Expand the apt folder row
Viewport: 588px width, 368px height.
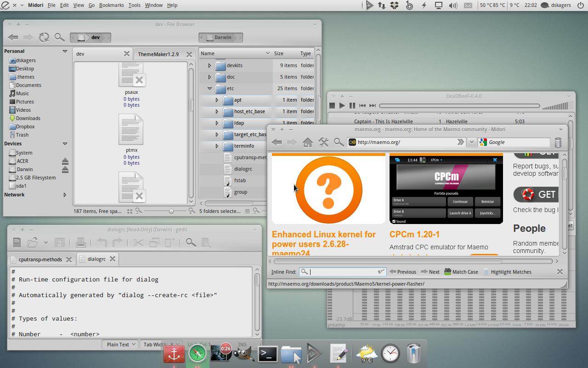click(217, 100)
